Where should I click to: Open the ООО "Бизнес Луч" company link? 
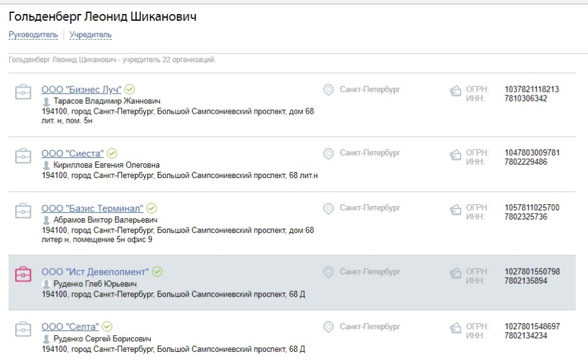pyautogui.click(x=81, y=89)
